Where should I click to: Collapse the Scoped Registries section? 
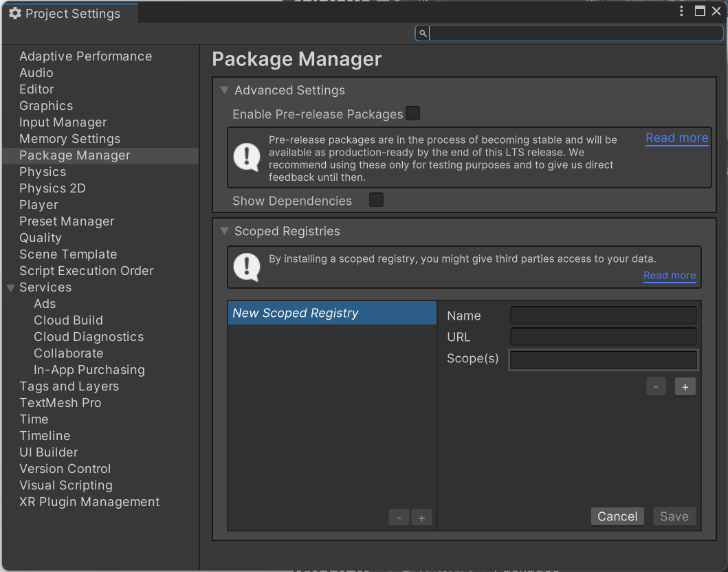point(224,231)
